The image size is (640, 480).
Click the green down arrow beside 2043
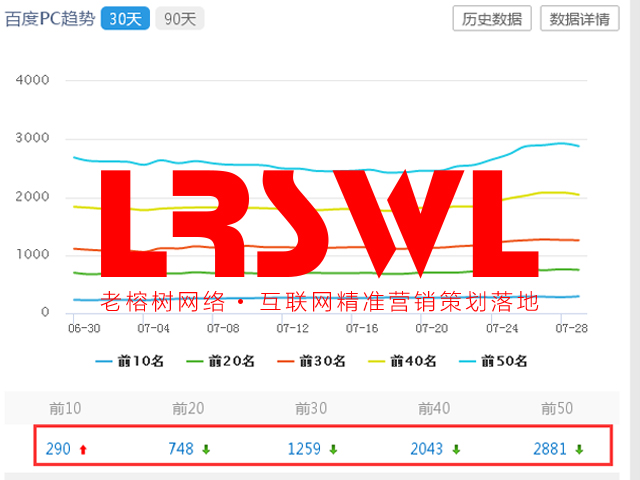[x=456, y=450]
